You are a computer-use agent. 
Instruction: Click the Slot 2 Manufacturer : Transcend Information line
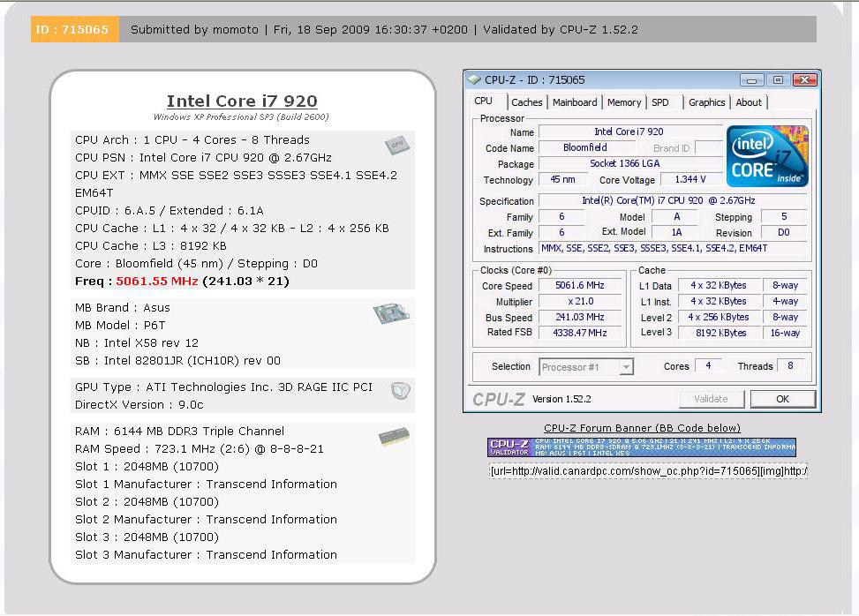click(206, 520)
